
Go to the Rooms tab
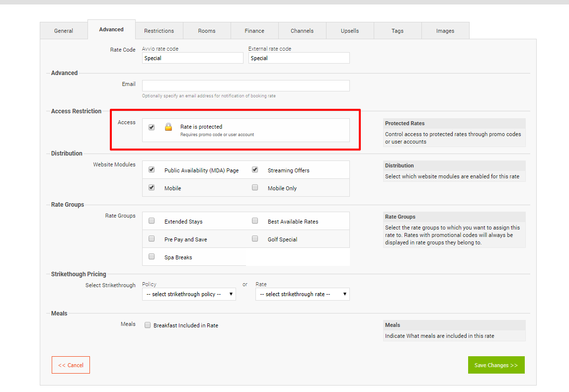(x=207, y=31)
